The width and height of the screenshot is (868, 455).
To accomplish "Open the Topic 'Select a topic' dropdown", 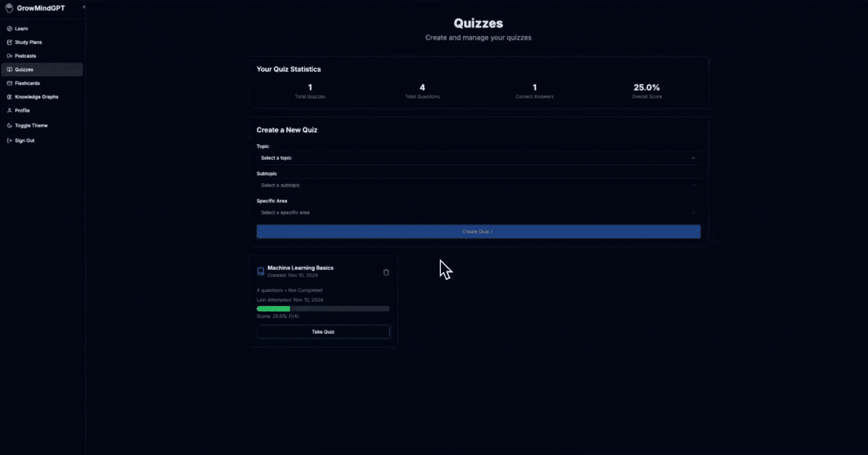I will (x=478, y=158).
